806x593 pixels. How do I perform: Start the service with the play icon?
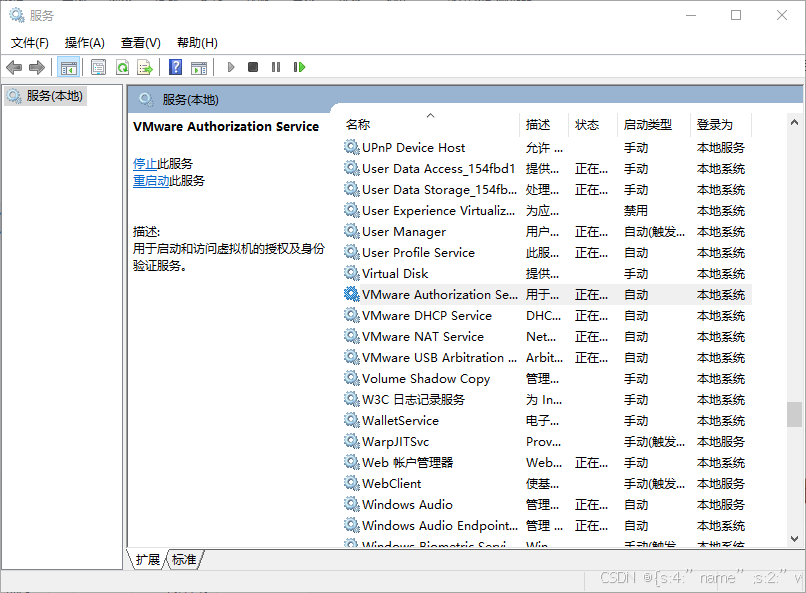pyautogui.click(x=231, y=67)
